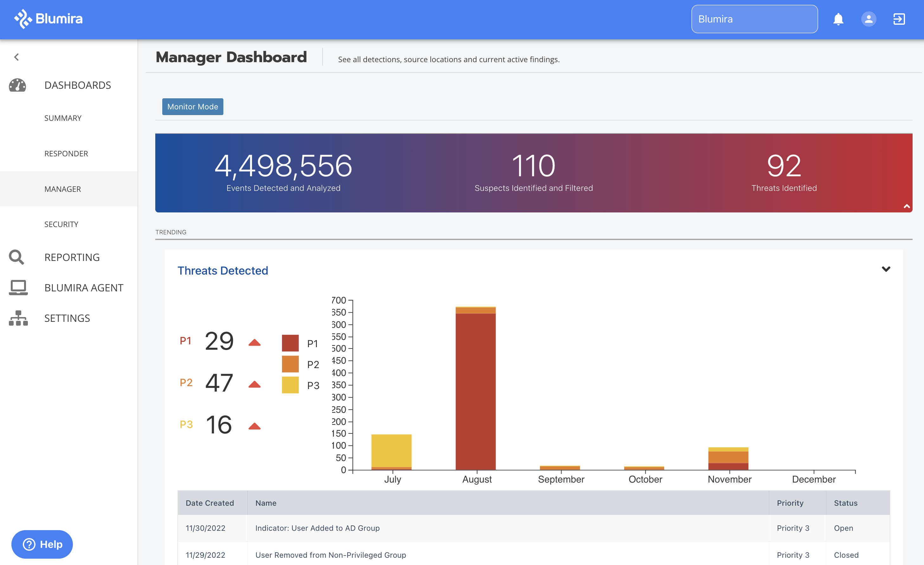Collapse the stats banner with up chevron
924x565 pixels.
907,206
